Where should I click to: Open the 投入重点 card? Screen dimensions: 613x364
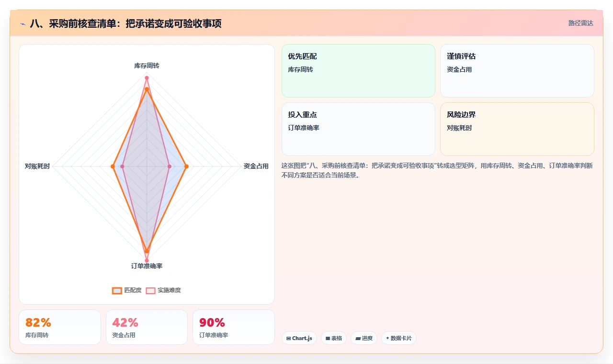(x=358, y=129)
